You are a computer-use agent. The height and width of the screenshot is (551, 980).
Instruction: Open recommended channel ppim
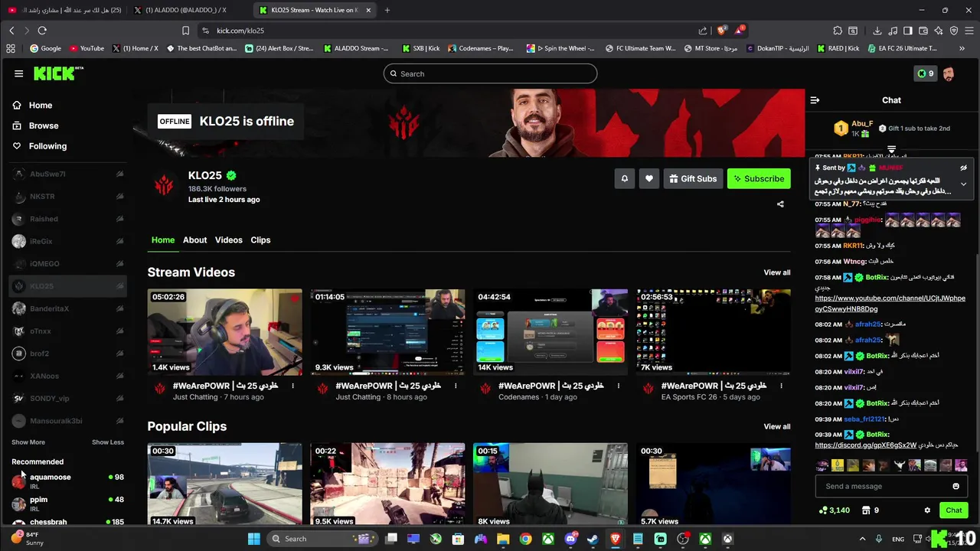[67, 503]
